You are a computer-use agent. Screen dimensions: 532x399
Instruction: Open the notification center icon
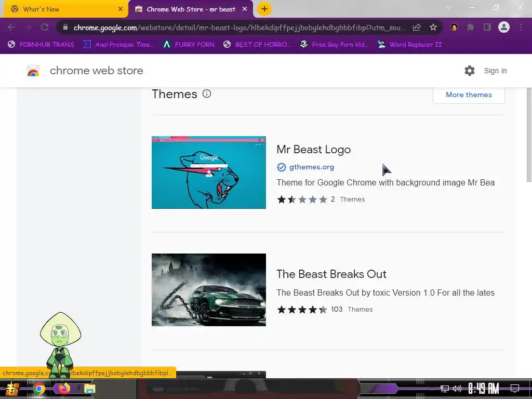coord(515,389)
